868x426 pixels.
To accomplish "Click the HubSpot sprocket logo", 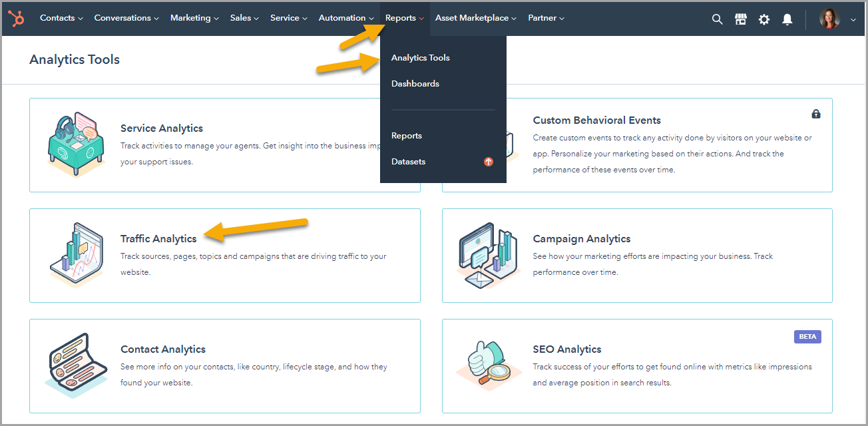I will [17, 19].
